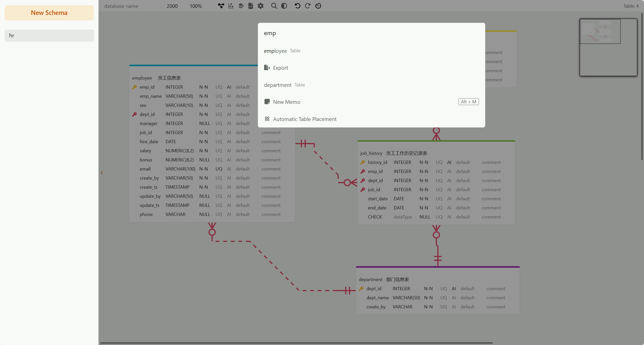This screenshot has width=644, height=345.
Task: Select New Memo command
Action: [286, 102]
